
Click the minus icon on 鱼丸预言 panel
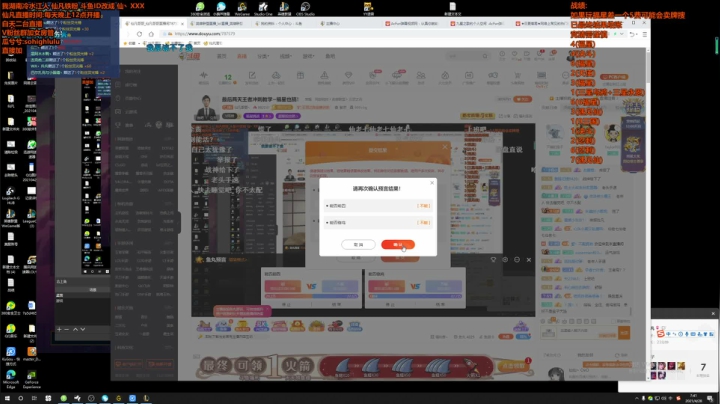tap(517, 259)
